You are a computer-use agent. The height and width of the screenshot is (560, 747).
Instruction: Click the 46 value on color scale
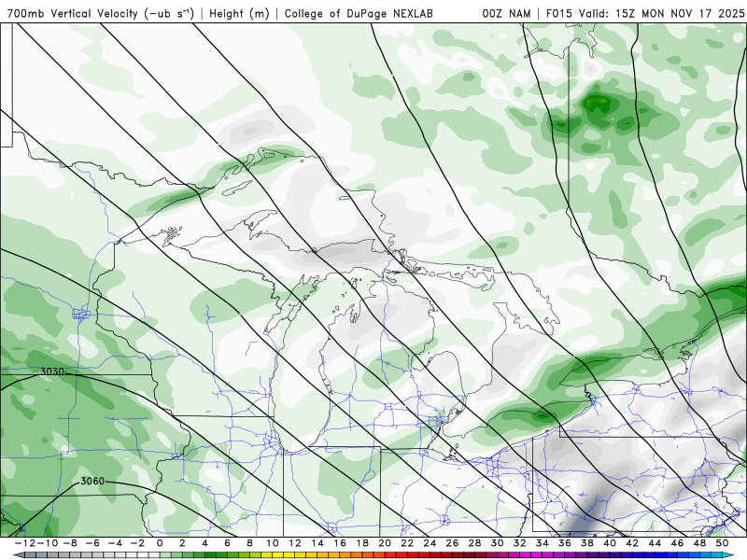677,543
